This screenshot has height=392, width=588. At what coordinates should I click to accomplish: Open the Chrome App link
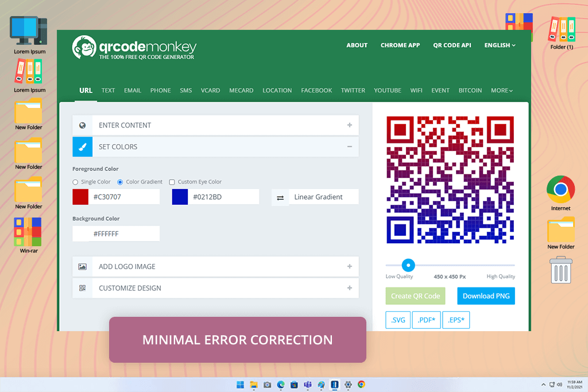point(400,45)
